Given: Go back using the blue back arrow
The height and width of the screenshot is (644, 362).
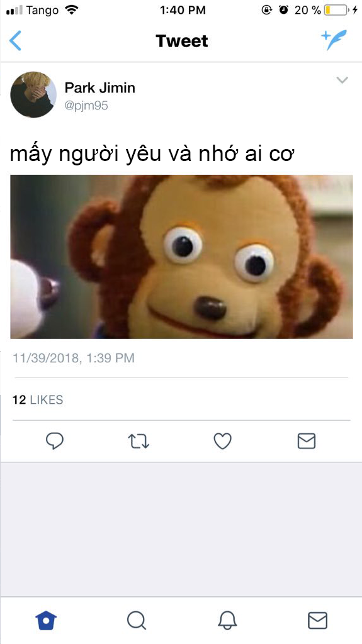Looking at the screenshot, I should 15,41.
